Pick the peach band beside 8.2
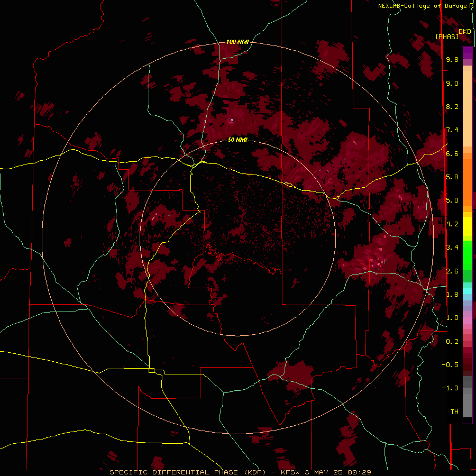 coord(467,108)
